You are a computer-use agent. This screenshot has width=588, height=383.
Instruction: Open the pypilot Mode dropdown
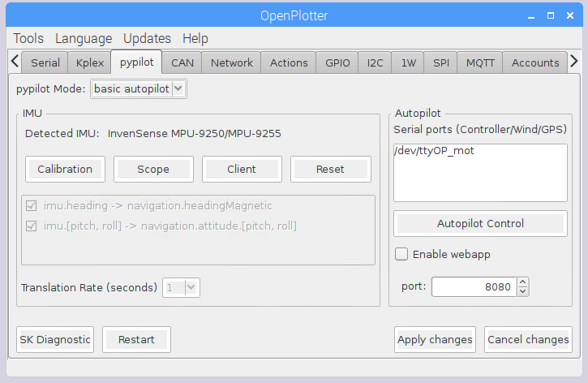coord(139,89)
